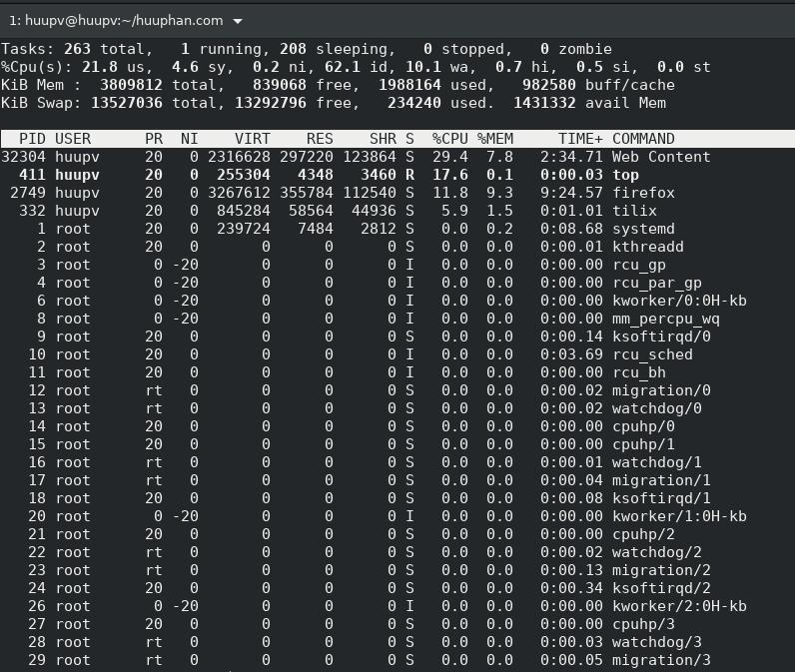795x672 pixels.
Task: Click the %MEM column header
Action: pos(495,139)
